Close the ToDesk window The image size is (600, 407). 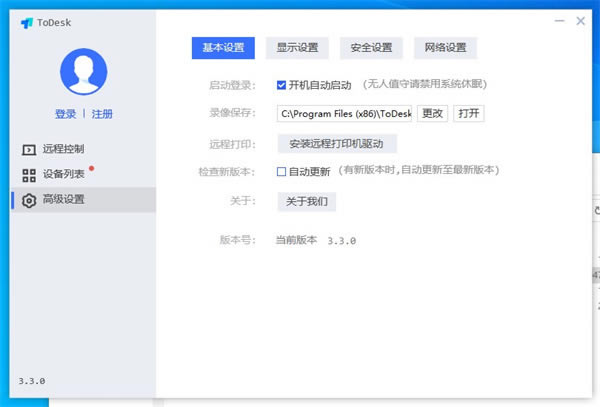click(580, 21)
